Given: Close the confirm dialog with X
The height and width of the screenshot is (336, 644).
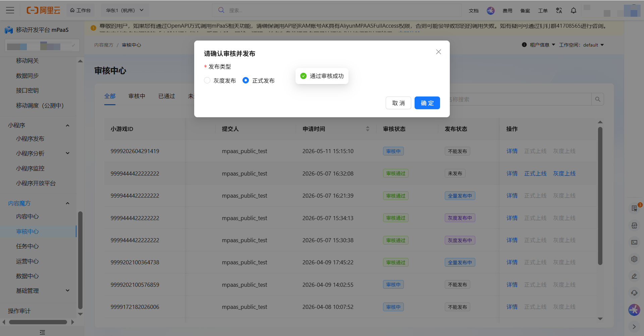Looking at the screenshot, I should pos(438,52).
